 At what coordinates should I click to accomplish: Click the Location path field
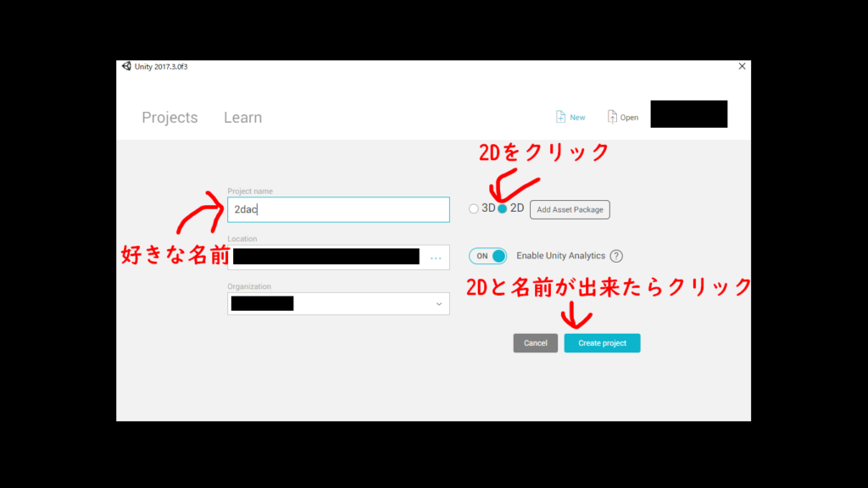326,257
